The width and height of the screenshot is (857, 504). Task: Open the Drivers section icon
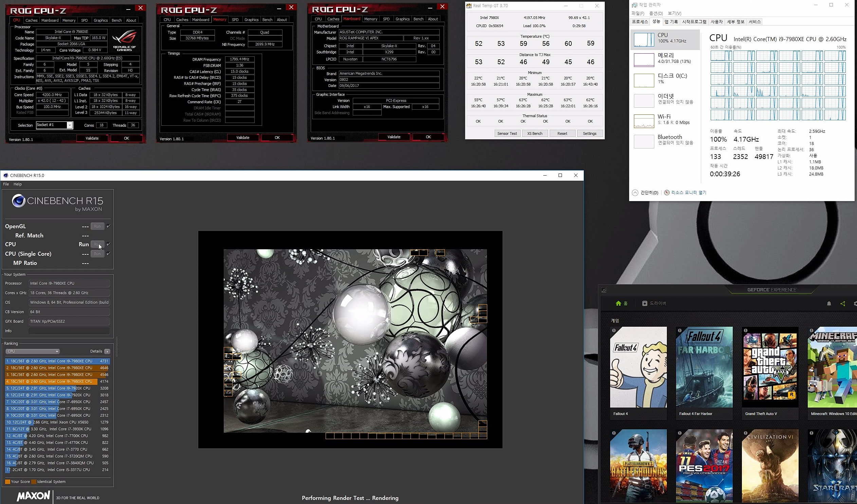tap(644, 303)
